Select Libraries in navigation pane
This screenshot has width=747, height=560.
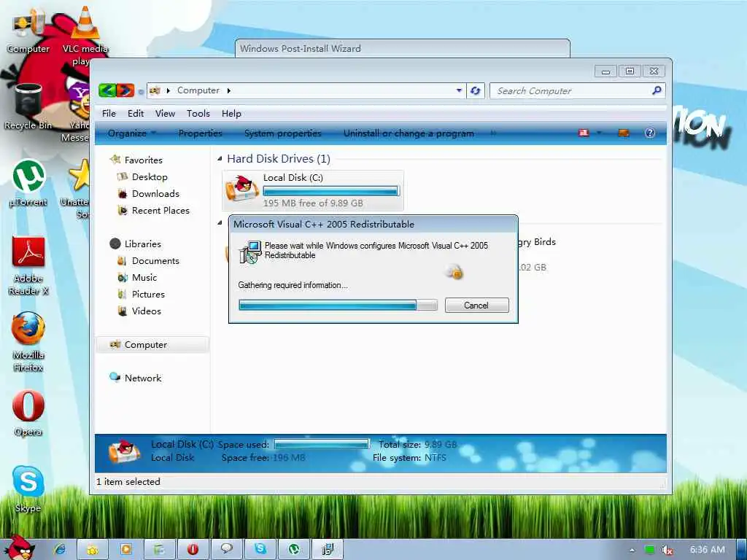tap(142, 244)
